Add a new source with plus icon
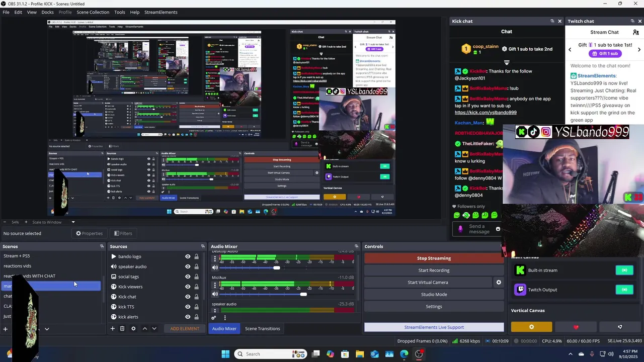Viewport: 644px width, 362px height. pyautogui.click(x=113, y=329)
